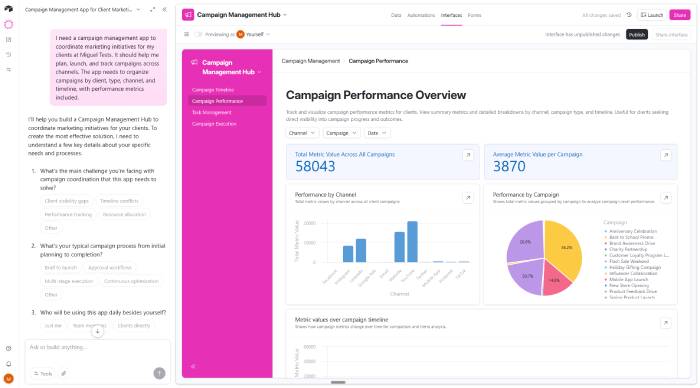Choose the Continuous optimization suggestion chip
Viewport: 700px width, 388px height.
coord(131,281)
